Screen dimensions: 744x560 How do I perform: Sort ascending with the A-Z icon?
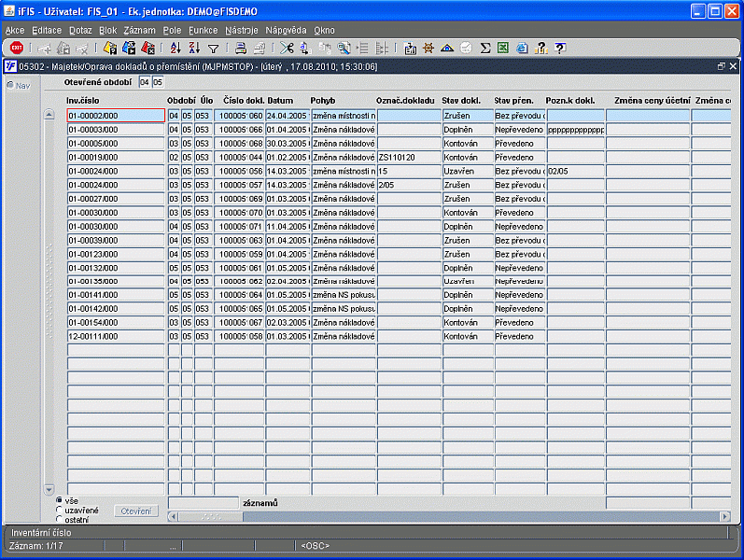(x=175, y=48)
